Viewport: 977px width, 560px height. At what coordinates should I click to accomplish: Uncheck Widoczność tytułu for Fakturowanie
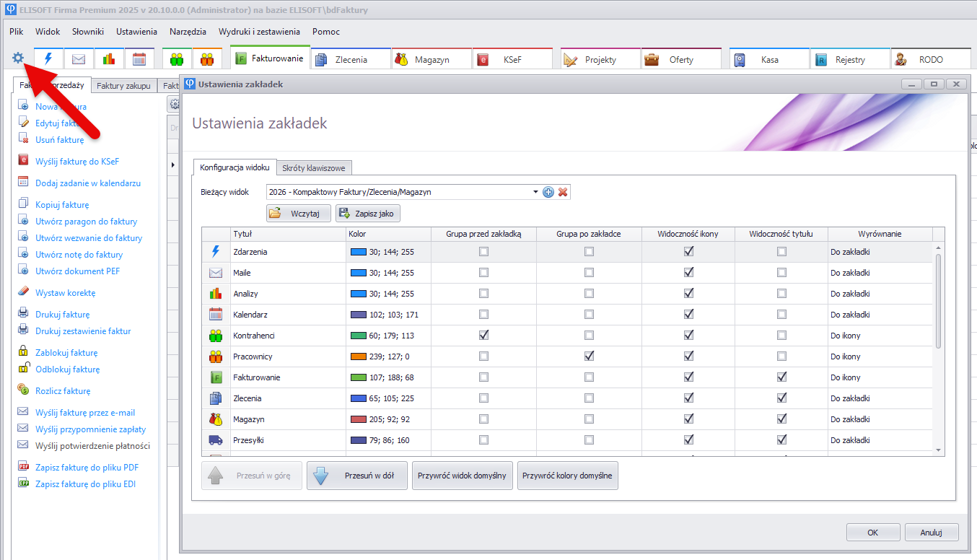point(781,377)
